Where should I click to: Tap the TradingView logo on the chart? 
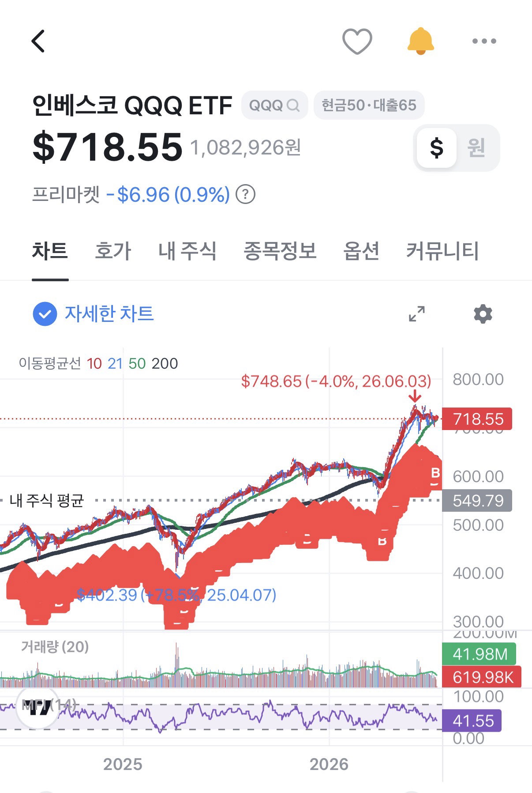tap(37, 708)
